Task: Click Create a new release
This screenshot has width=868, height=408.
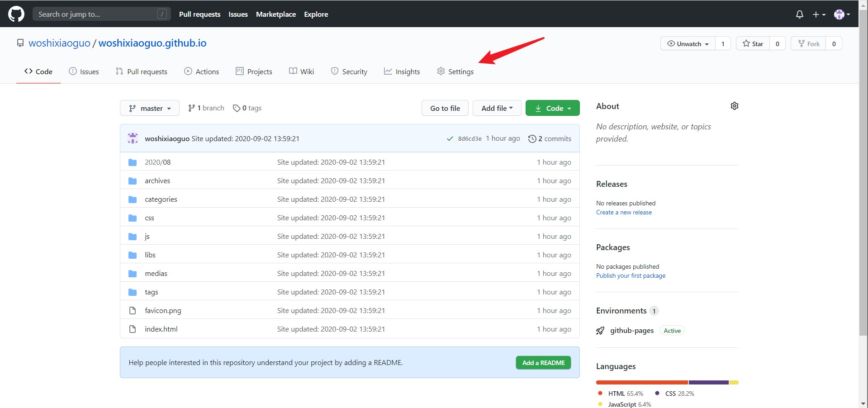Action: pos(624,212)
